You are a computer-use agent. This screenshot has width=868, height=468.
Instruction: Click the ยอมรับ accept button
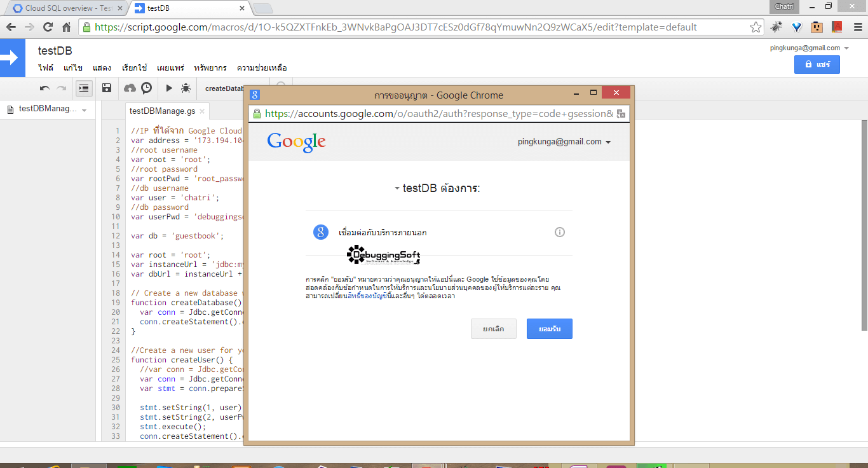(x=550, y=329)
